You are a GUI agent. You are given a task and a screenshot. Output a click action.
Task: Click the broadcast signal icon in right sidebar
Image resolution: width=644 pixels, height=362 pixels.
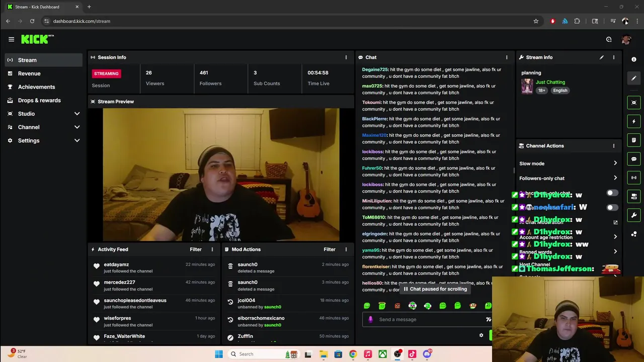coord(634,177)
